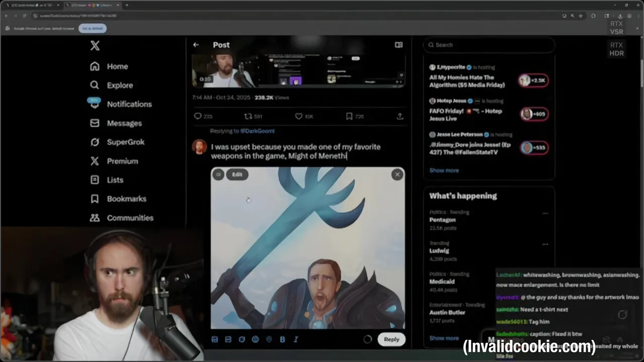Join the +535 listeners space
644x362 pixels.
coord(534,148)
